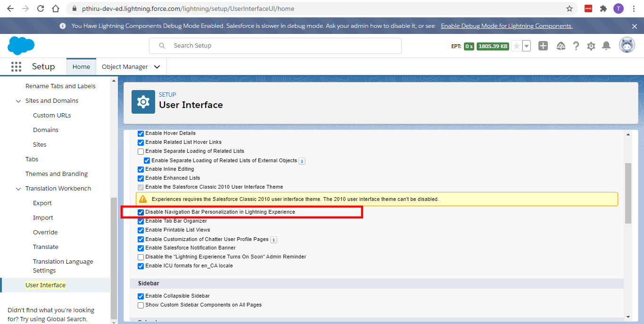The image size is (644, 324).
Task: Select the Home tab in Setup
Action: point(81,66)
